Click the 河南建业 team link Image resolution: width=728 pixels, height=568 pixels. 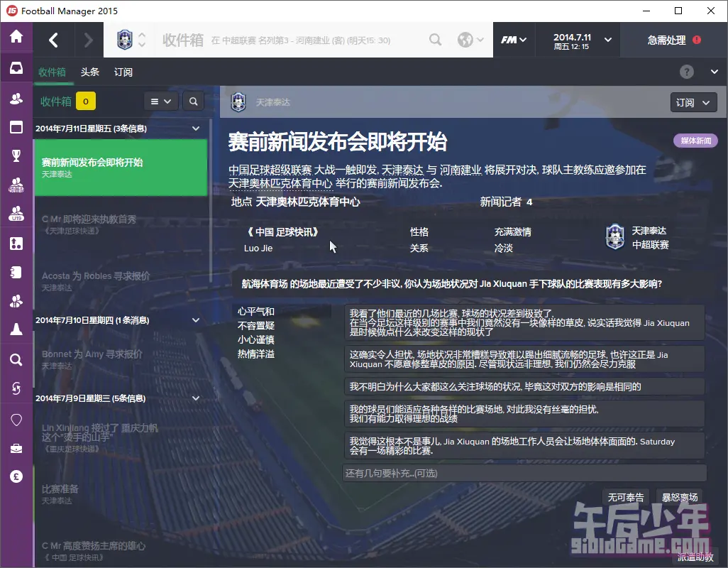point(460,170)
